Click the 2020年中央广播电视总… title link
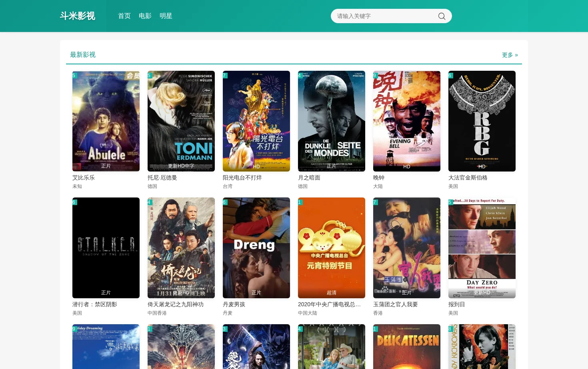Screen dimensions: 588x369 point(330,304)
